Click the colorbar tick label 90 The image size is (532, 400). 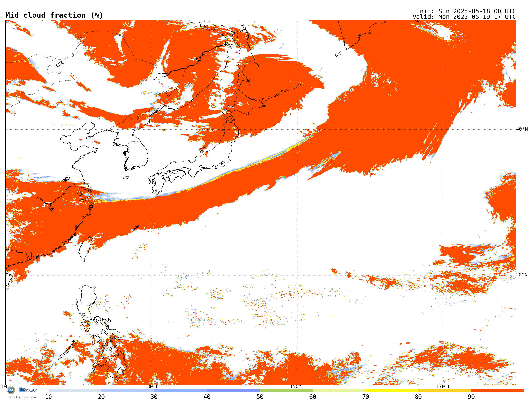tap(471, 397)
